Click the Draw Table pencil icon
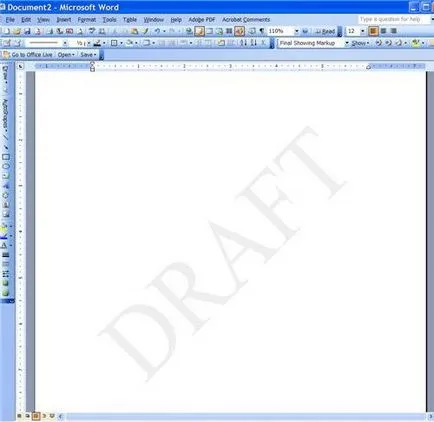Screen dimensions: 434x422 point(7,43)
